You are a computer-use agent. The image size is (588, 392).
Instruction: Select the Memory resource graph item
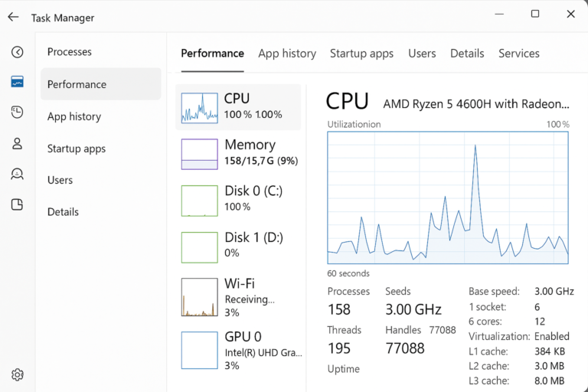click(x=239, y=153)
